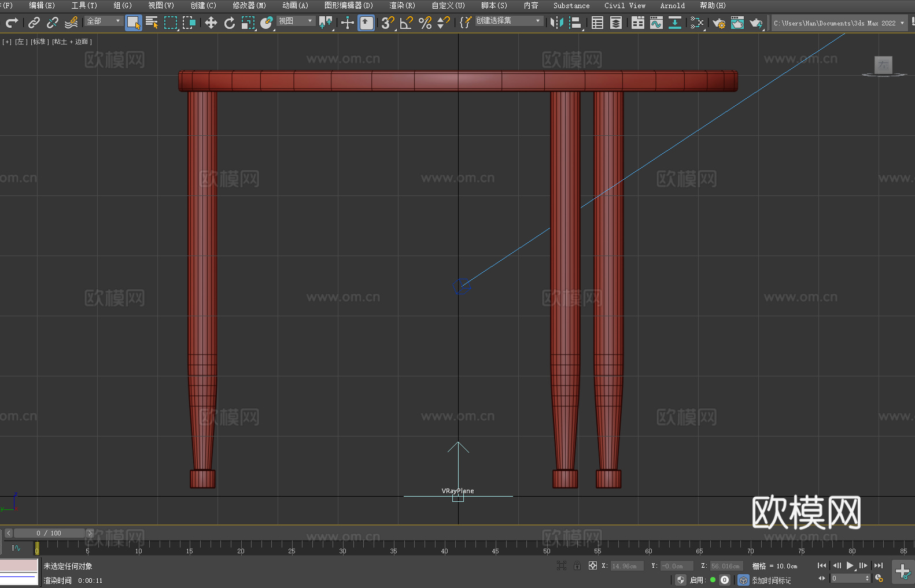Open Schematic View icon

pos(675,23)
